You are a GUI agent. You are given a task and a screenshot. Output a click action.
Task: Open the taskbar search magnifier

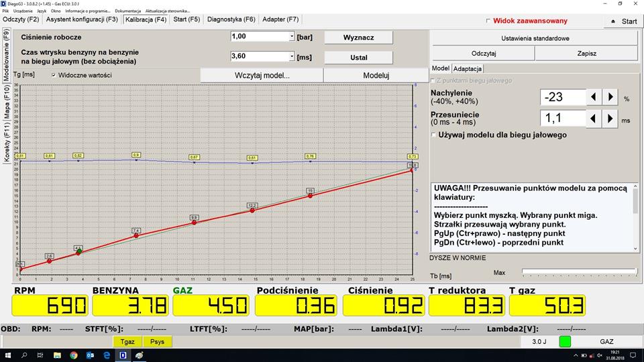(24, 355)
